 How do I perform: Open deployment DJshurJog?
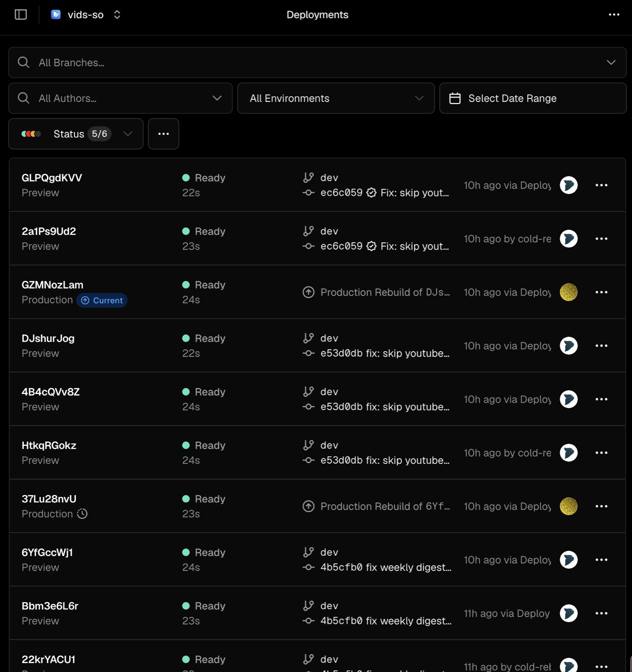(x=48, y=339)
